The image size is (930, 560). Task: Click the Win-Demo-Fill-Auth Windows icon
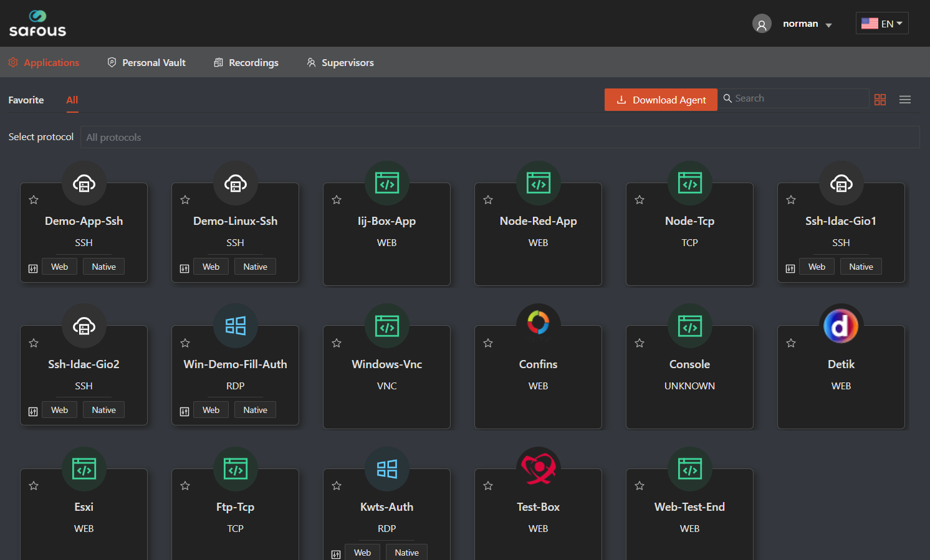pyautogui.click(x=235, y=326)
